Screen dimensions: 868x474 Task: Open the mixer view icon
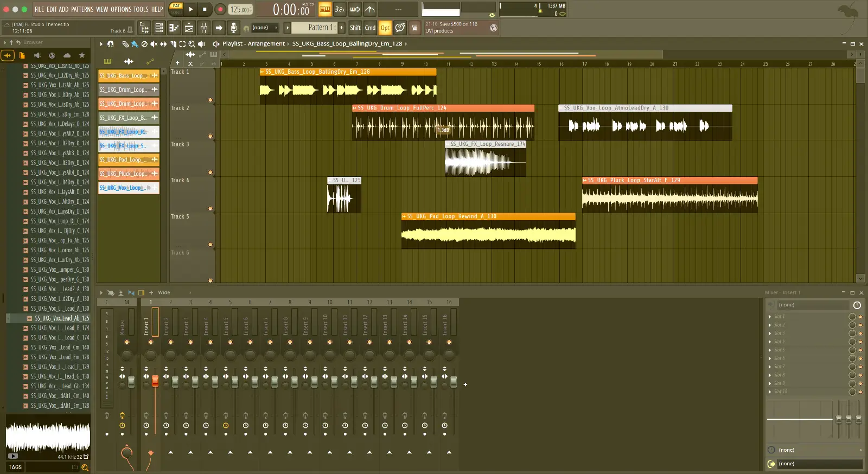click(204, 28)
